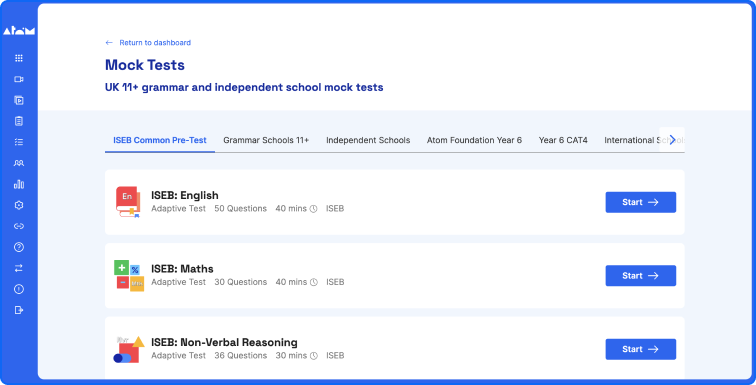Open the grid dashboard icon in sidebar
The height and width of the screenshot is (385, 756).
click(x=19, y=58)
